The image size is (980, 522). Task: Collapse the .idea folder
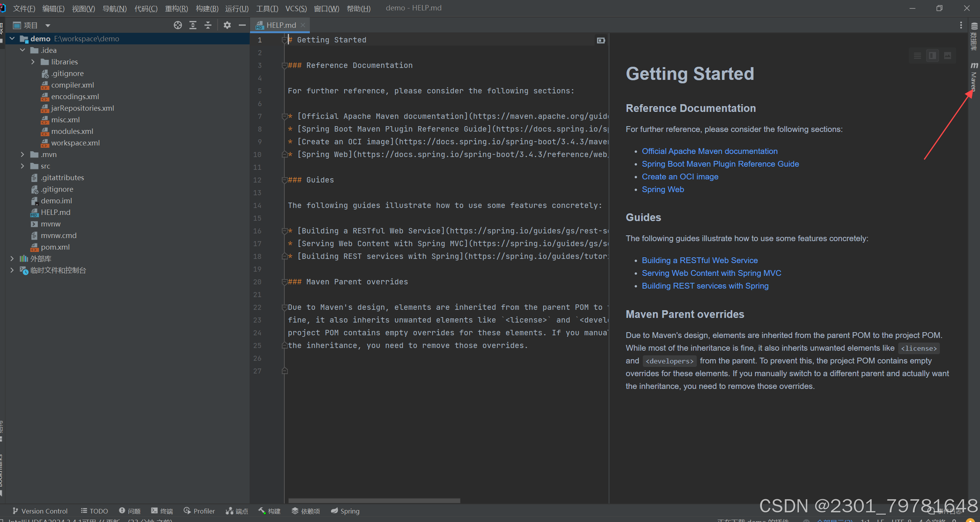[22, 50]
